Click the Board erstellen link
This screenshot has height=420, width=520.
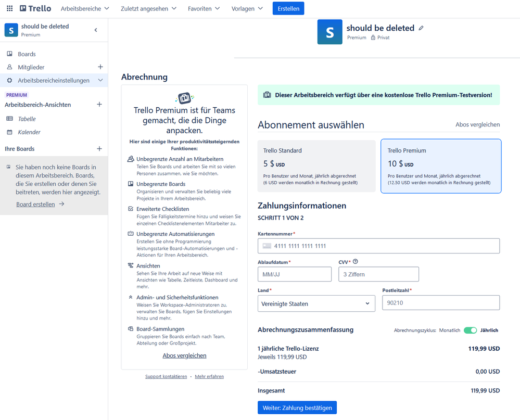[35, 204]
